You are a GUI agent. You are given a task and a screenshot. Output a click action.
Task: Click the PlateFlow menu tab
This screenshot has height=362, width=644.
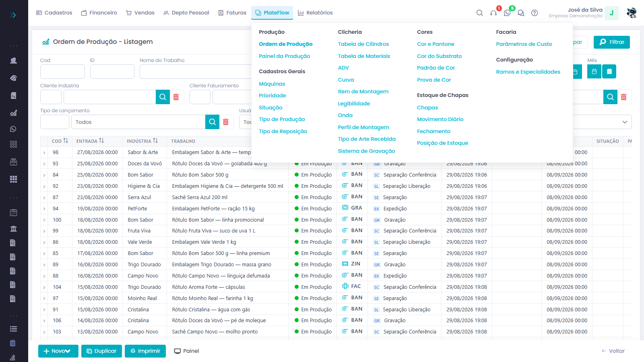pos(272,13)
